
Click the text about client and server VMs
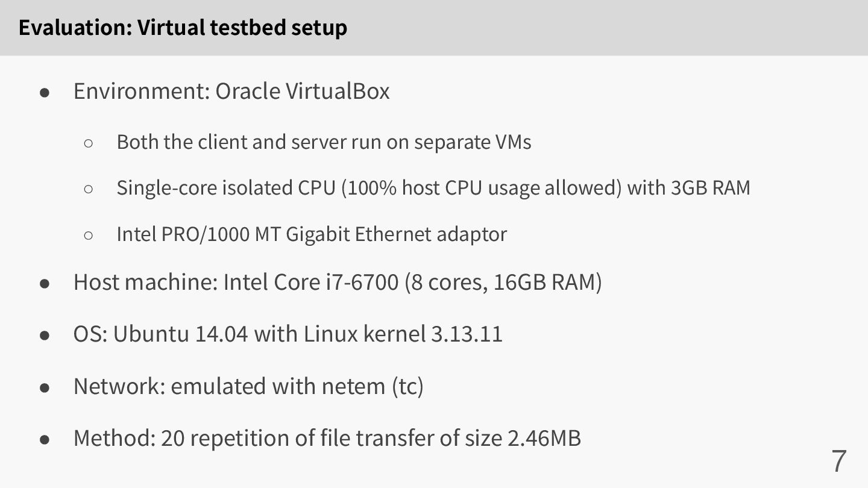[x=324, y=142]
